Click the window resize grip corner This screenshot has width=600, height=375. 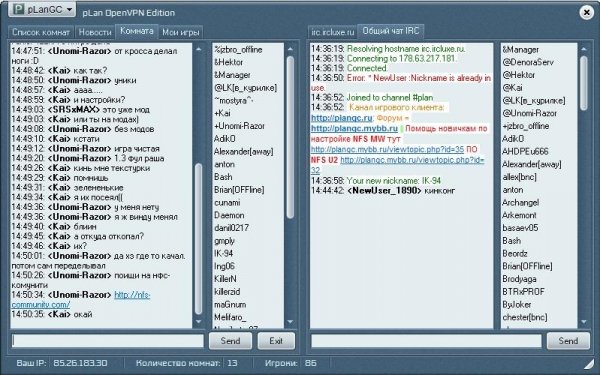coord(590,365)
